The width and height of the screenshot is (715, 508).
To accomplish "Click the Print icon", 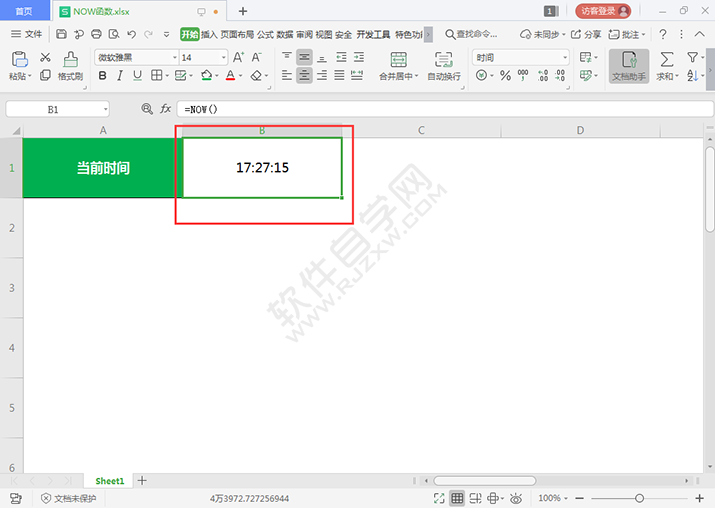I will coord(96,34).
